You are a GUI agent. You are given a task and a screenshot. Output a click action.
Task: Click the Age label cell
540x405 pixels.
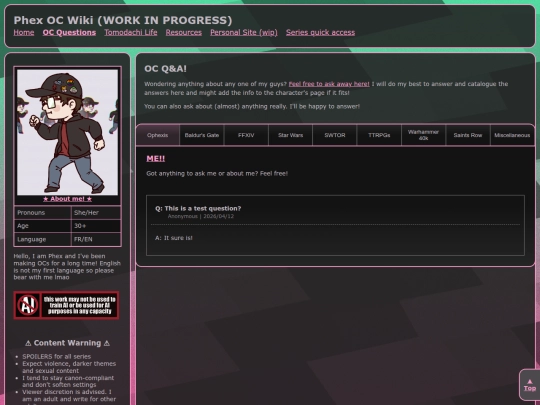pyautogui.click(x=42, y=226)
